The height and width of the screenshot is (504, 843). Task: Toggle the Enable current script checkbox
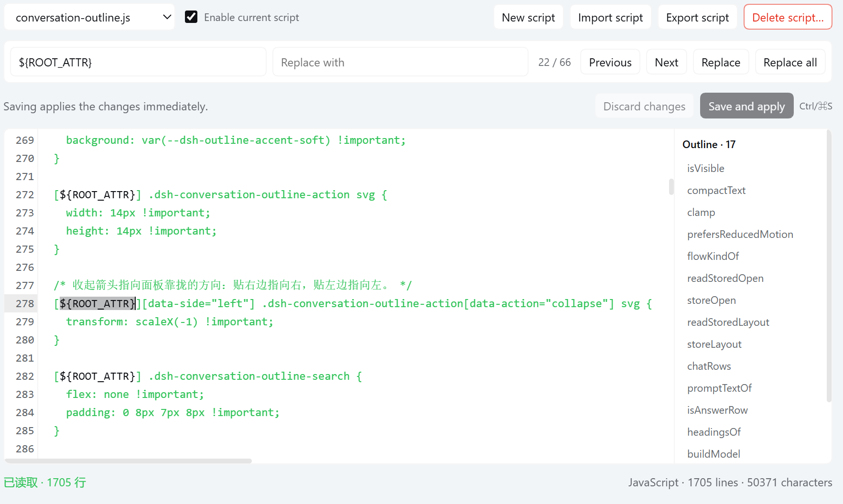pos(191,17)
